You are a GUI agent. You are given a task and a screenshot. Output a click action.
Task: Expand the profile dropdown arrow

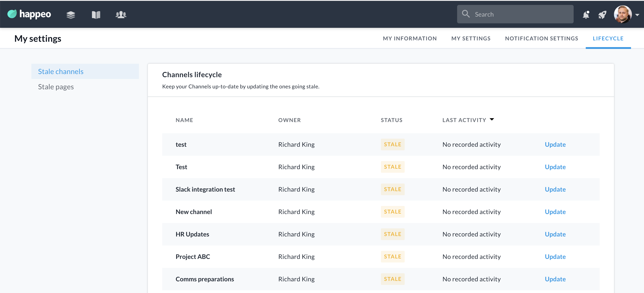637,15
